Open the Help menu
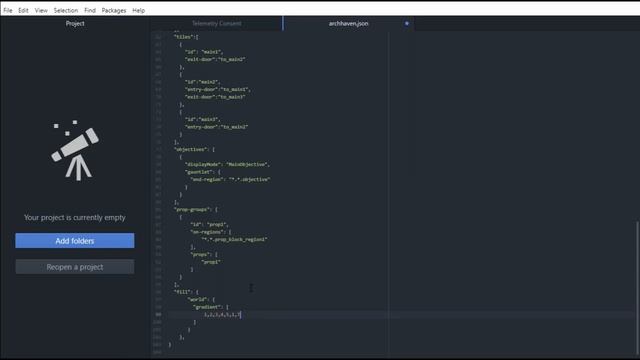 (x=138, y=10)
